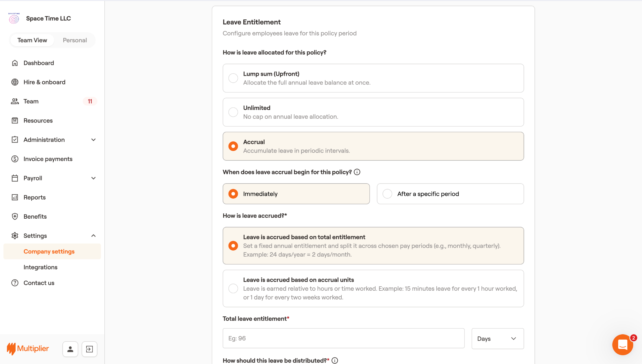Click the user profile icon button
This screenshot has width=642, height=364.
(70, 349)
